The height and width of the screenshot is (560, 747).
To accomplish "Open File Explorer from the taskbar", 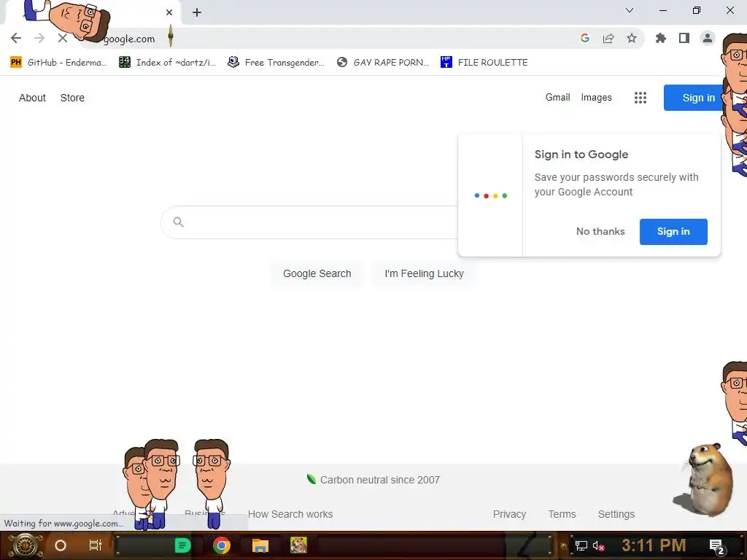I will 260,545.
